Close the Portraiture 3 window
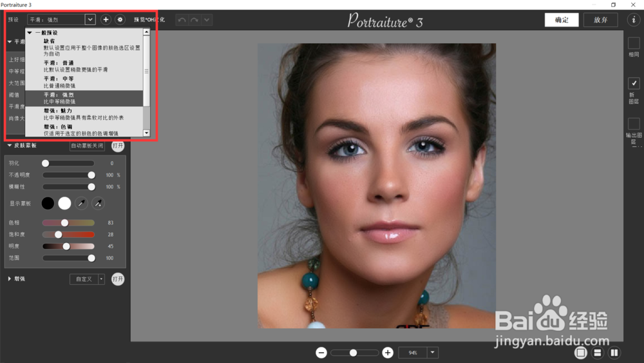Screen dimensions: 644x363 pos(633,5)
